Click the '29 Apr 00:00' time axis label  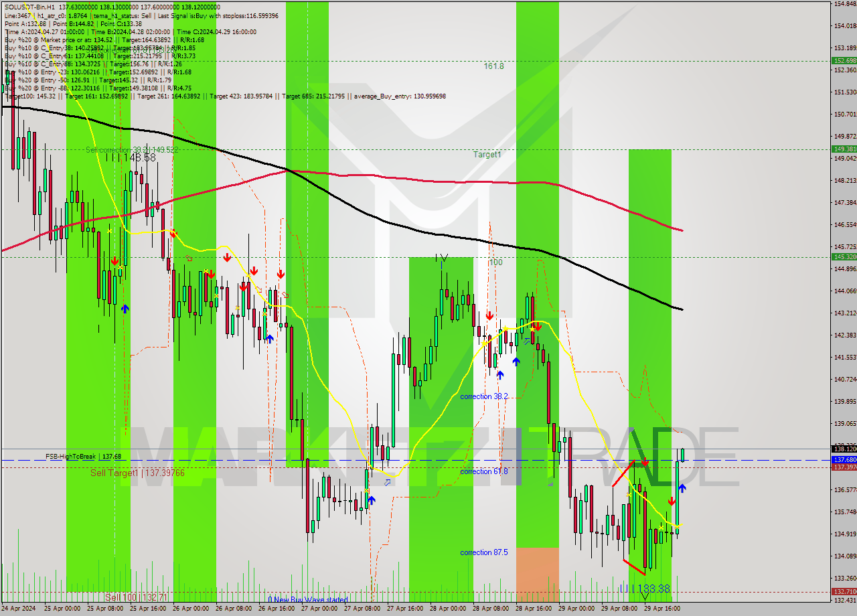[x=576, y=609]
